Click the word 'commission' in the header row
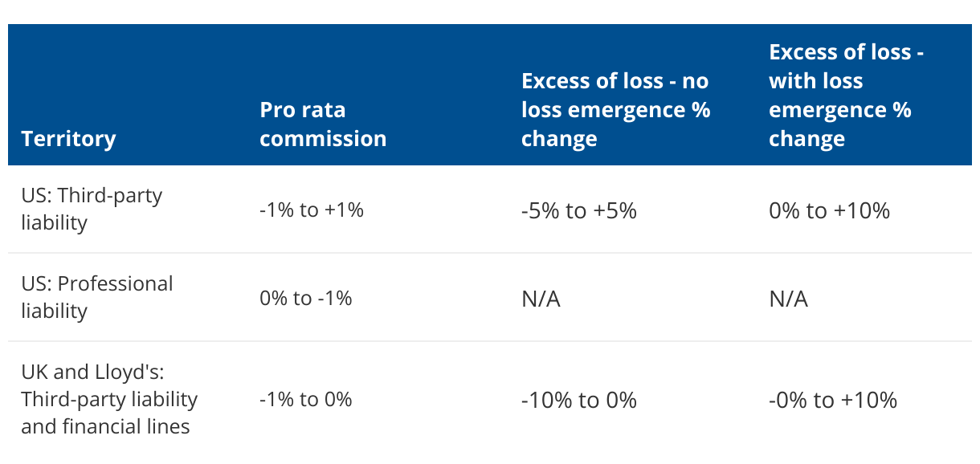Image resolution: width=980 pixels, height=464 pixels. (323, 139)
